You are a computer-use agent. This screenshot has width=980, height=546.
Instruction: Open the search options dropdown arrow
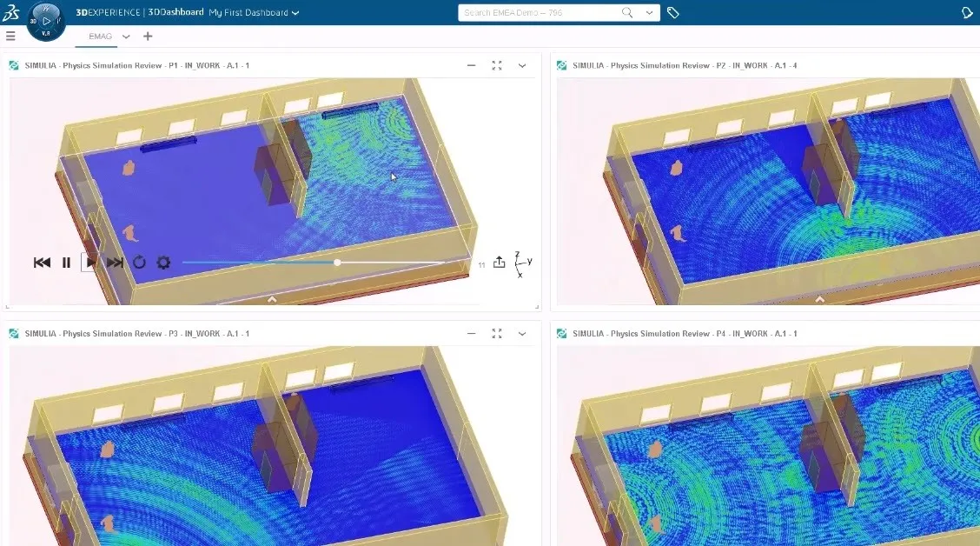[x=649, y=13]
